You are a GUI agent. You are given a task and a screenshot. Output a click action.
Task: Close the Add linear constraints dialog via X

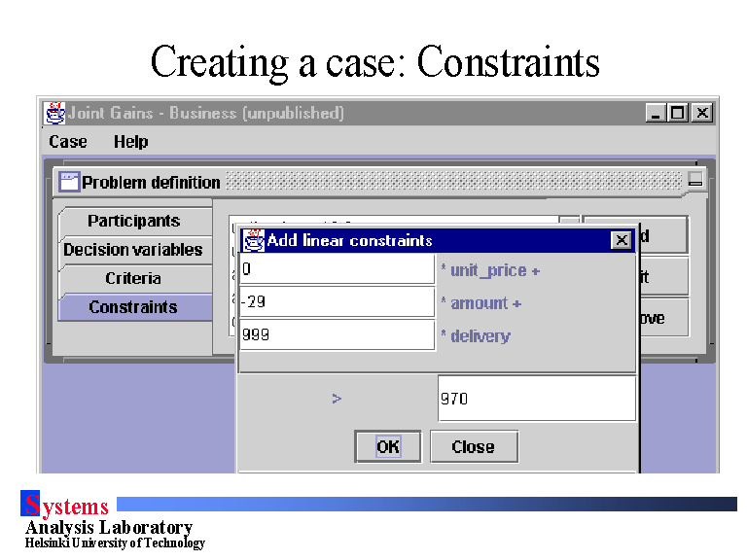(x=621, y=240)
